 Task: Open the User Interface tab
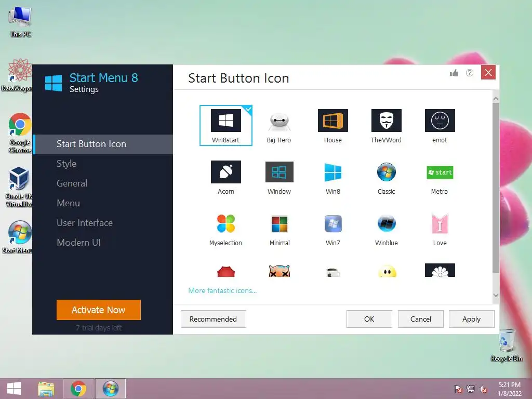[x=103, y=223]
